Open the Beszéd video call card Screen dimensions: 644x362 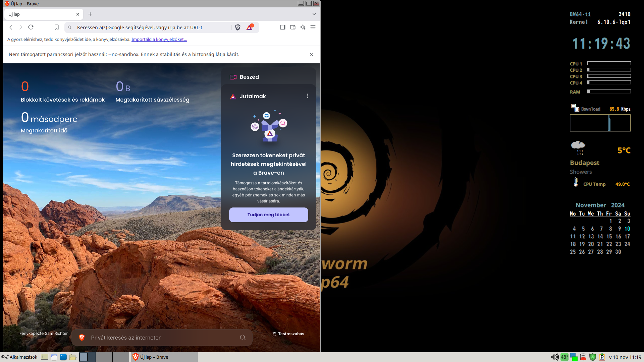[268, 77]
